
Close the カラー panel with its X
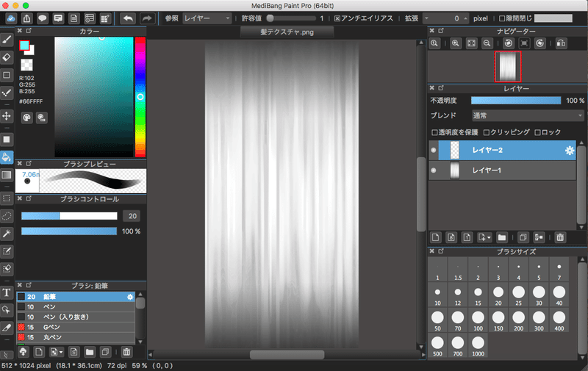pos(20,31)
